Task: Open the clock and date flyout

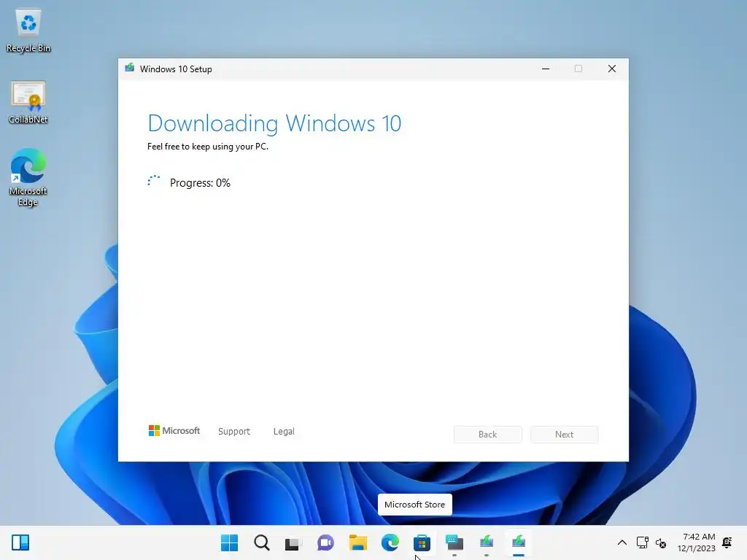Action: pyautogui.click(x=696, y=542)
